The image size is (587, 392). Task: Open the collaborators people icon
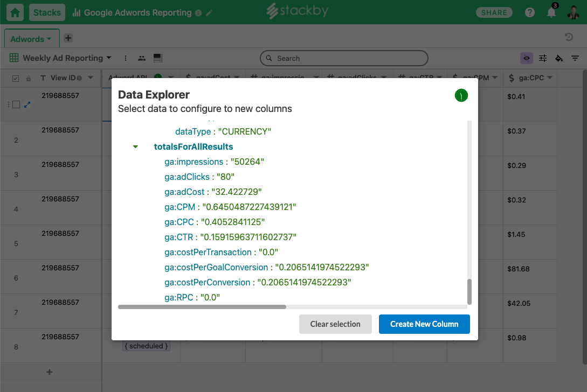click(142, 58)
